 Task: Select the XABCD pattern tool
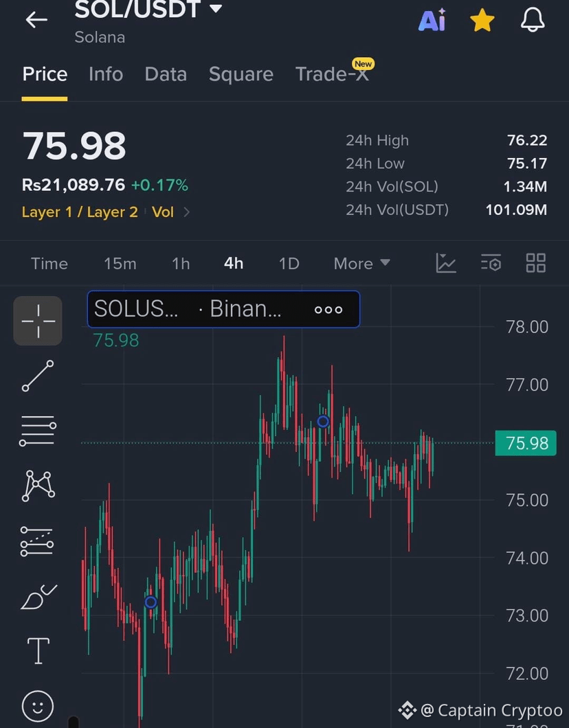click(38, 486)
